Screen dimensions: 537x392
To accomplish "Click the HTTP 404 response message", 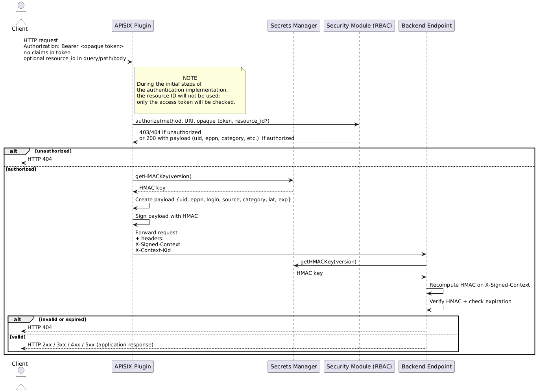I will [41, 159].
